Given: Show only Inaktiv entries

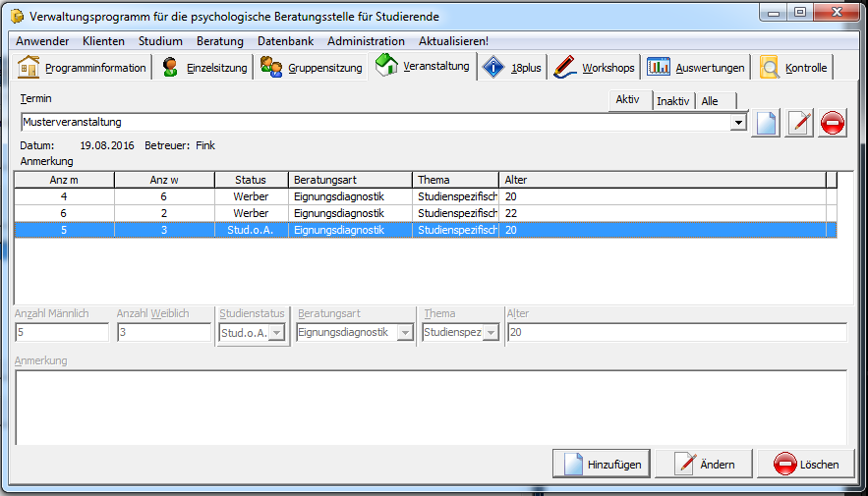Looking at the screenshot, I should point(672,101).
